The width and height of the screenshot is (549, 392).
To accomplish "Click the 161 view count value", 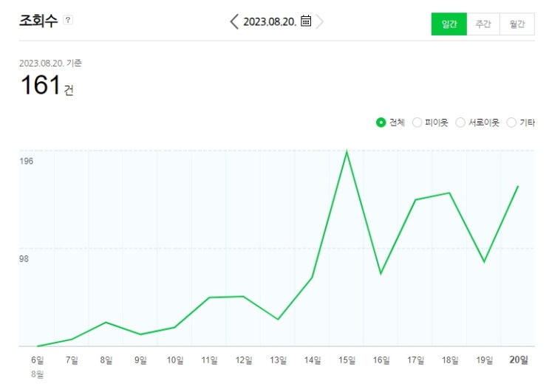I will pos(41,85).
